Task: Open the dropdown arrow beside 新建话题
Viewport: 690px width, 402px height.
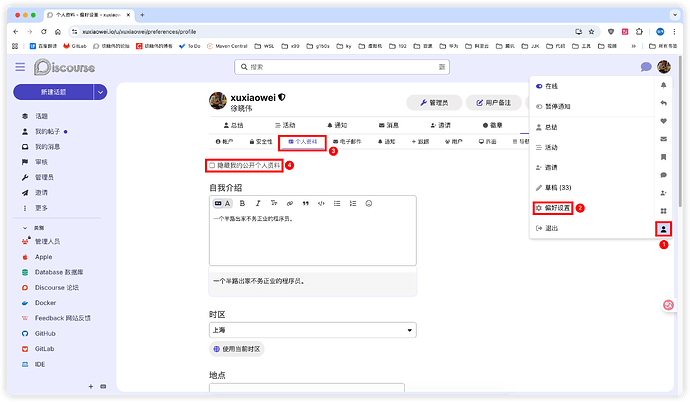Action: (100, 92)
